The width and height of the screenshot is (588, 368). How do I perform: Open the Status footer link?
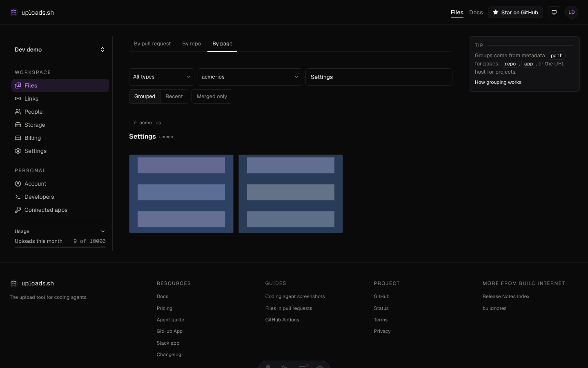(x=381, y=308)
